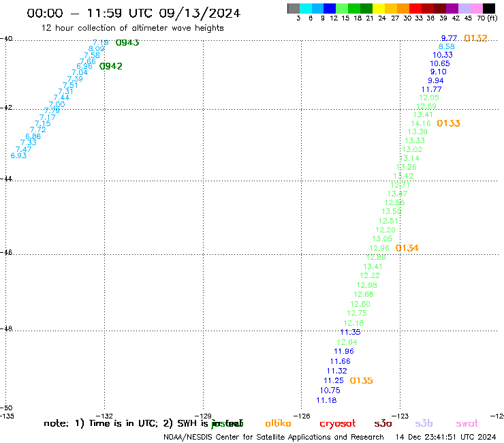The width and height of the screenshot is (504, 443).
Task: Click the green 0943 time stamp
Action: coord(127,42)
